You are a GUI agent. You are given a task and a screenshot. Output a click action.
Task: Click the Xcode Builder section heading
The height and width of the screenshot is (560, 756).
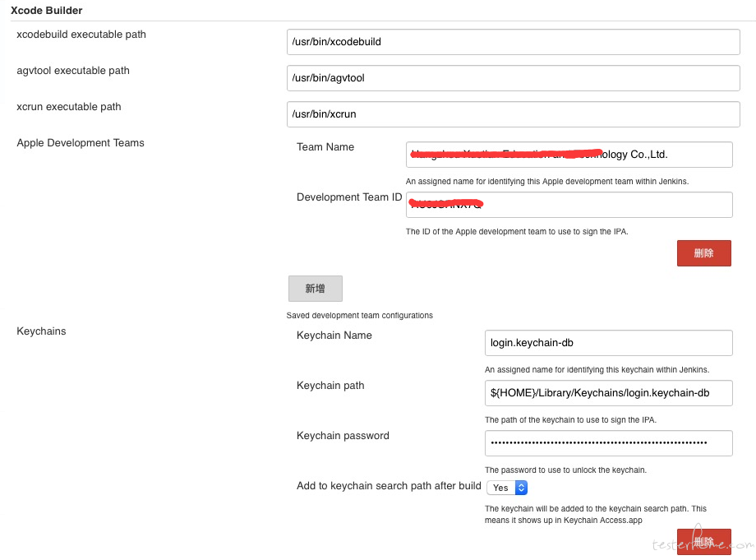[x=46, y=11]
